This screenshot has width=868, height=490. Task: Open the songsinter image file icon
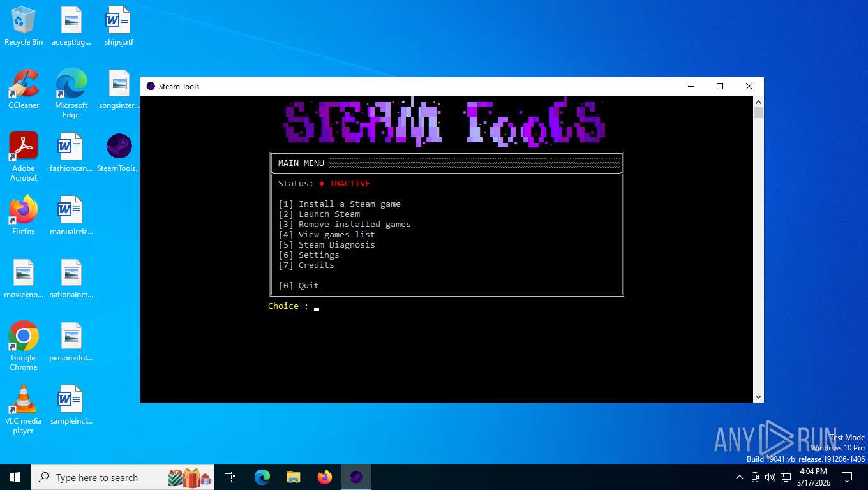click(119, 89)
